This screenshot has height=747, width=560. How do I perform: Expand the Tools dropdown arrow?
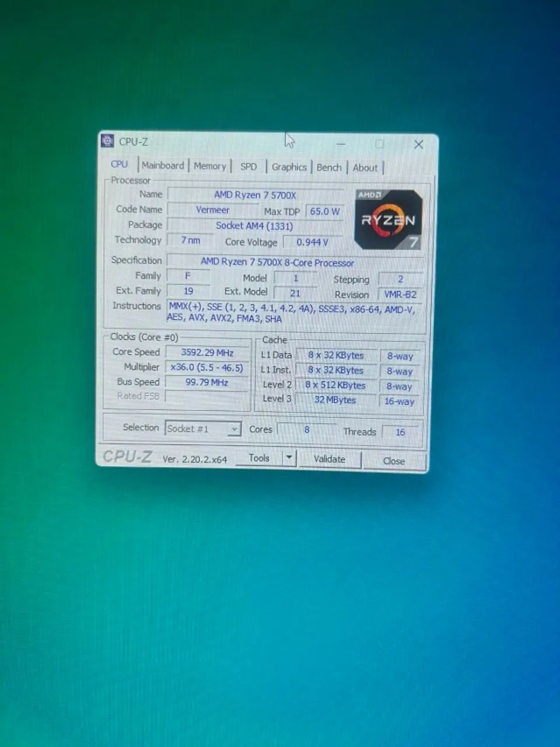coord(289,458)
